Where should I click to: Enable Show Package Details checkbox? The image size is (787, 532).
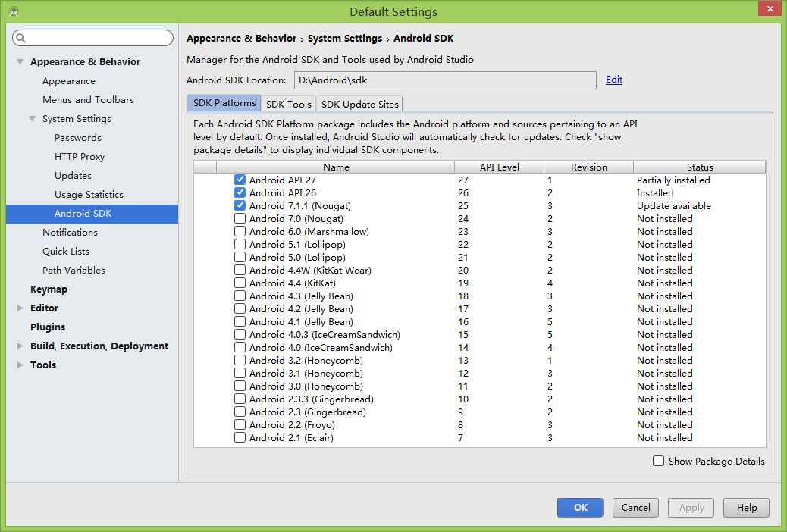tap(659, 461)
